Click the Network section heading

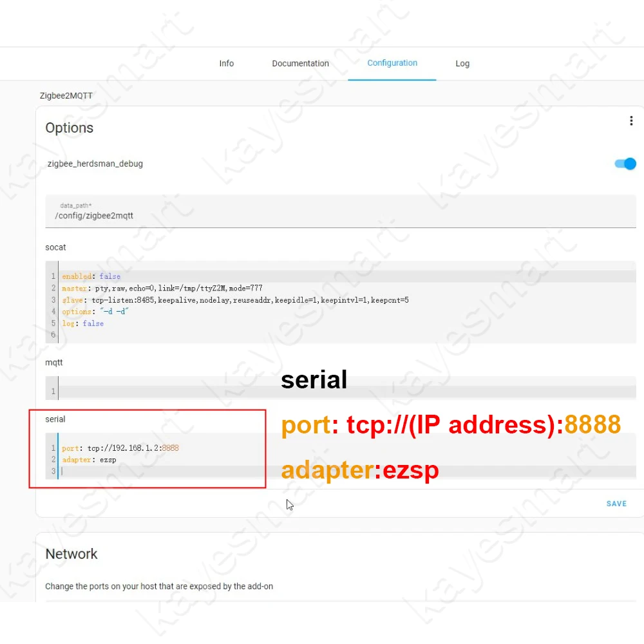coord(71,554)
